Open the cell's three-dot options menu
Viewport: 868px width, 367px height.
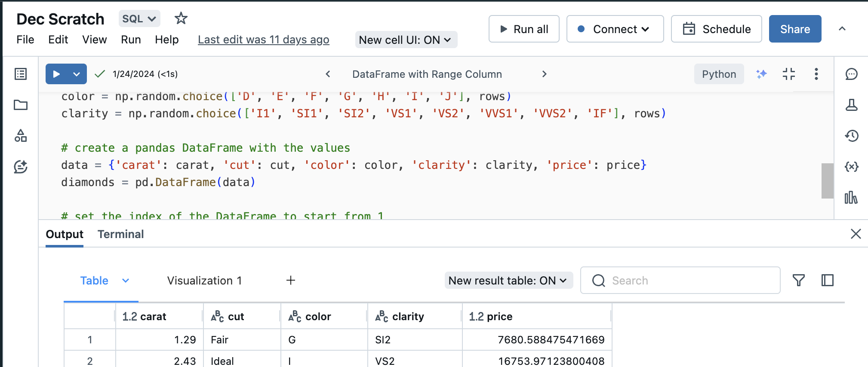pyautogui.click(x=816, y=74)
